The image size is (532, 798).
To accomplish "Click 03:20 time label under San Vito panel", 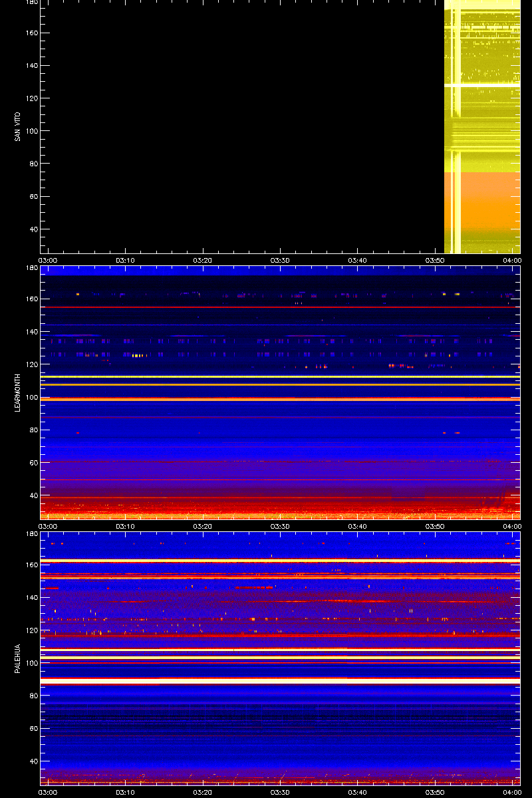I will tap(203, 260).
